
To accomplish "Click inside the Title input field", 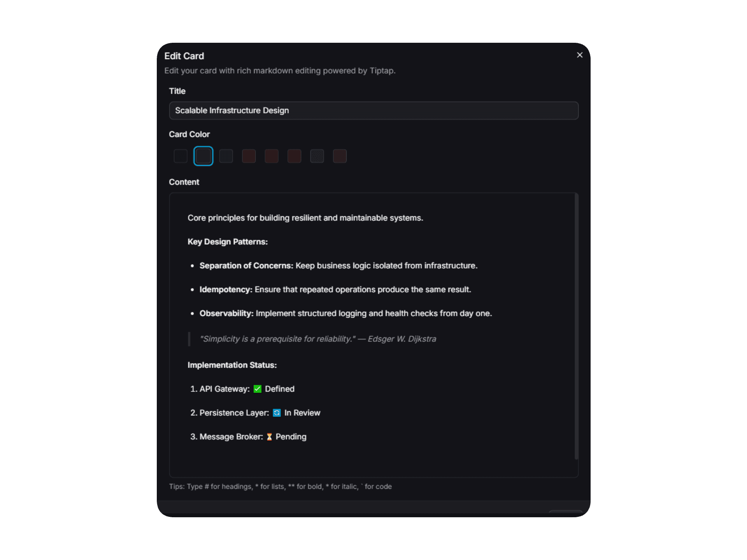I will tap(373, 110).
